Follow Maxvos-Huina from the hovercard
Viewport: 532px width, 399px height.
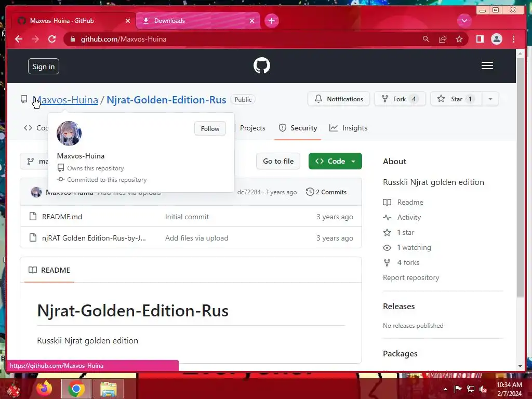click(210, 129)
